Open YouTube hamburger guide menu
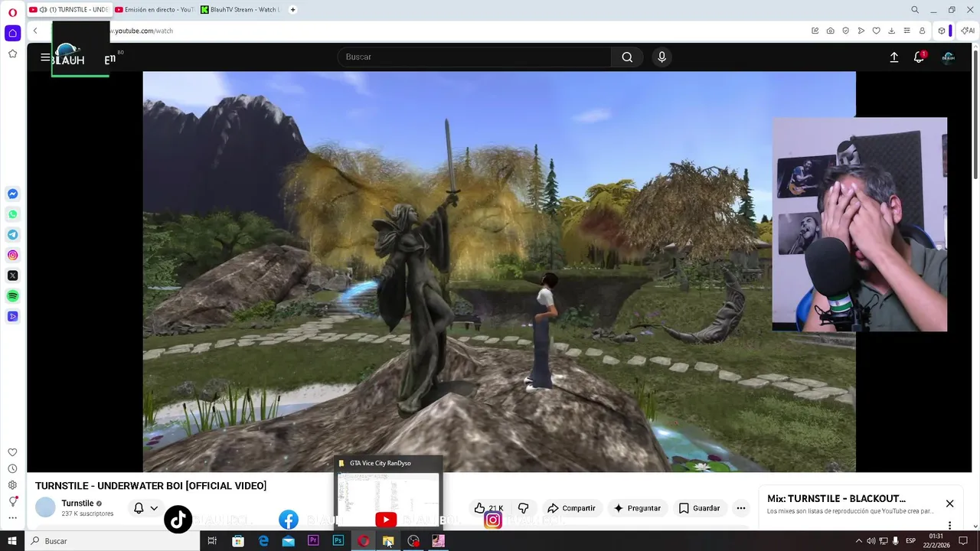This screenshot has width=980, height=551. (x=45, y=57)
